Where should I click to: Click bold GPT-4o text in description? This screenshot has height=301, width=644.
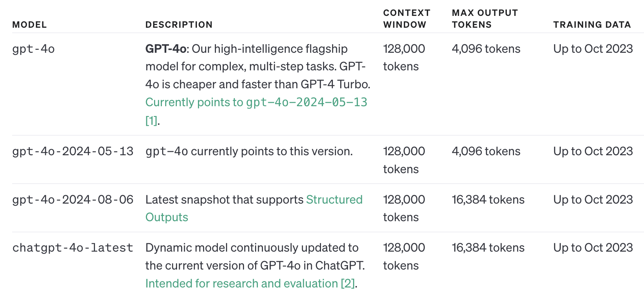[x=166, y=49]
